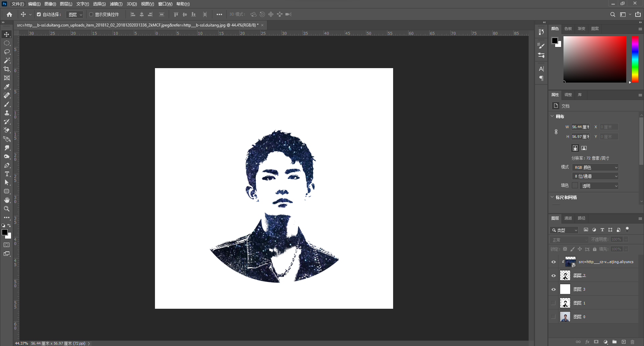The height and width of the screenshot is (346, 644).
Task: Select the Dodge tool
Action: [x=7, y=157]
